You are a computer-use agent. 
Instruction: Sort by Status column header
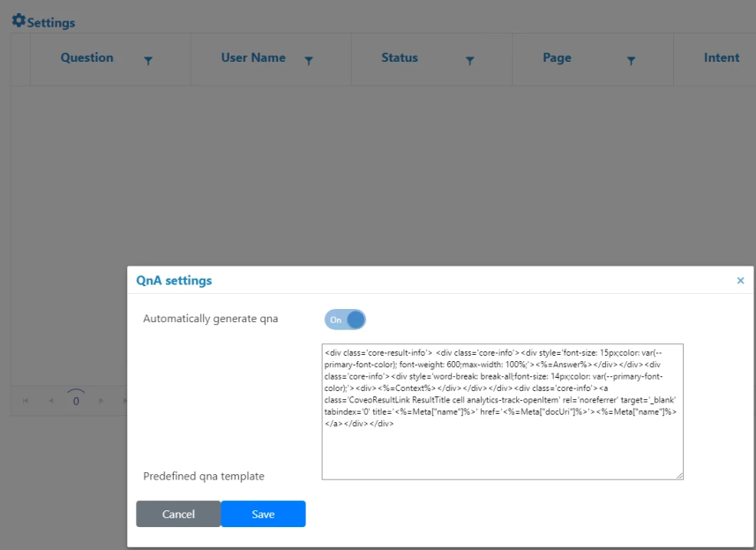[400, 58]
